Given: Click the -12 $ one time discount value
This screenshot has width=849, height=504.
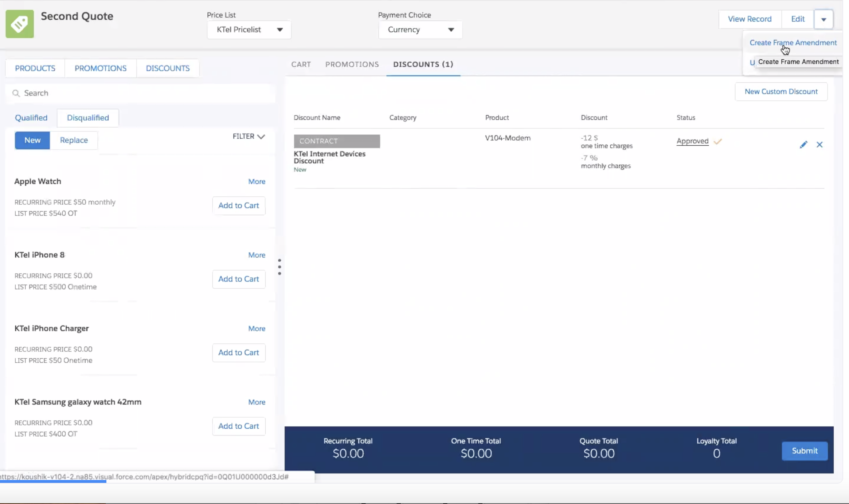Looking at the screenshot, I should 589,138.
